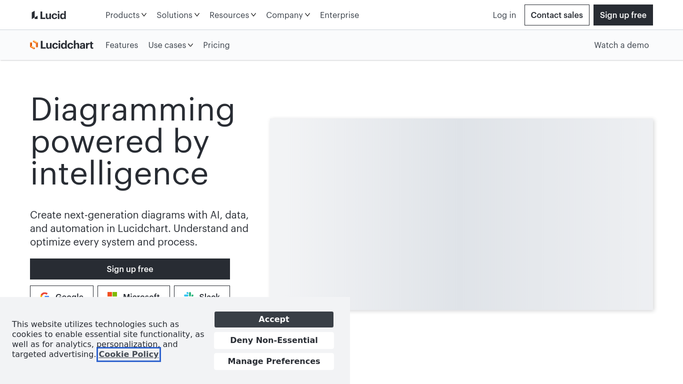Open the Resources dropdown menu
The width and height of the screenshot is (683, 384).
tap(233, 15)
